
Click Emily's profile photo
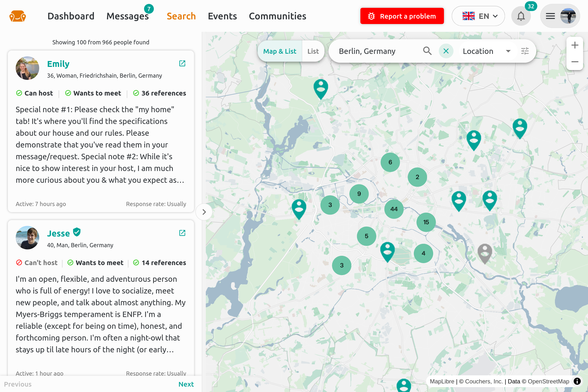(27, 68)
